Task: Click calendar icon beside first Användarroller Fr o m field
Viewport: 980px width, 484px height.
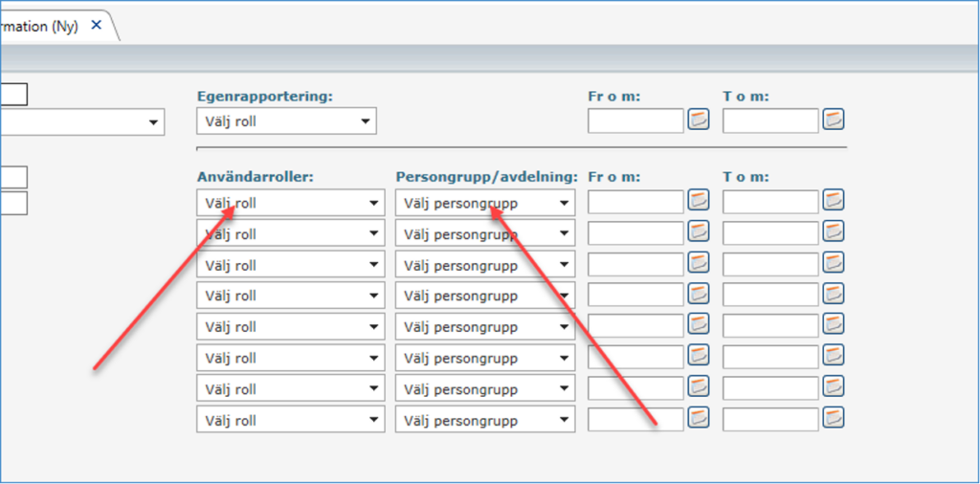Action: [x=699, y=200]
